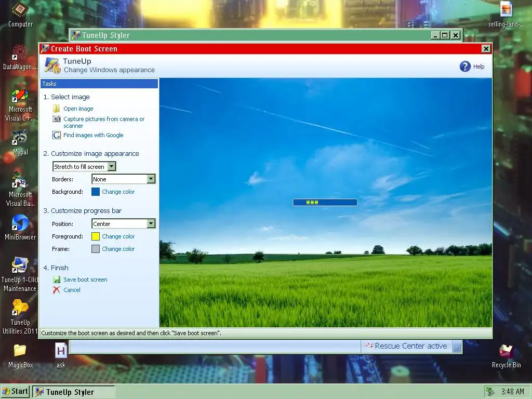Click TuneUp Styler title bar icon
Screen dimensions: 532x399
76,35
